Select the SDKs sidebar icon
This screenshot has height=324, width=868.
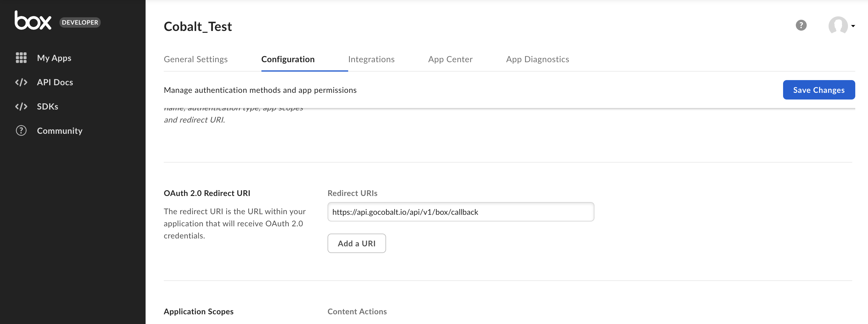tap(21, 106)
